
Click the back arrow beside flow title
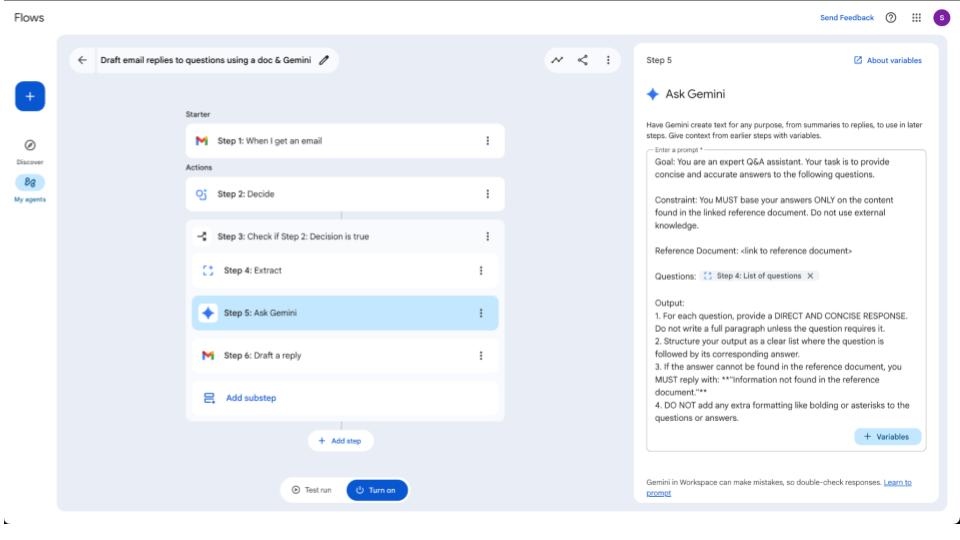(x=82, y=60)
